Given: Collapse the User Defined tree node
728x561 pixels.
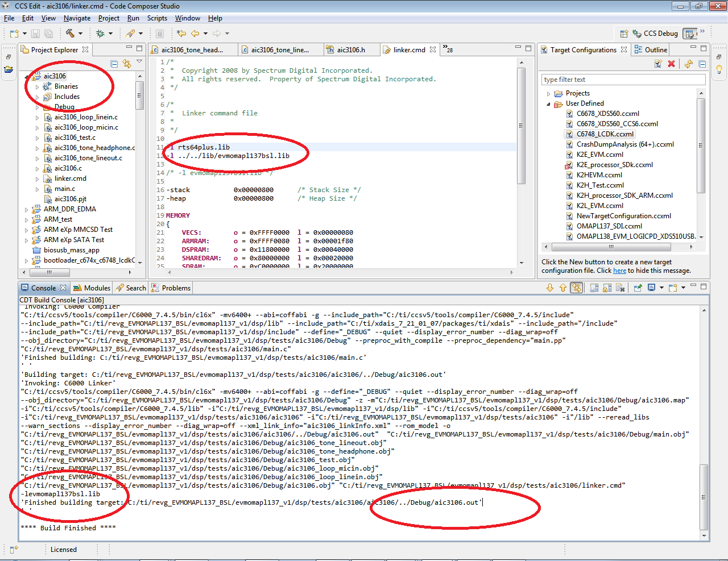Looking at the screenshot, I should [x=548, y=104].
